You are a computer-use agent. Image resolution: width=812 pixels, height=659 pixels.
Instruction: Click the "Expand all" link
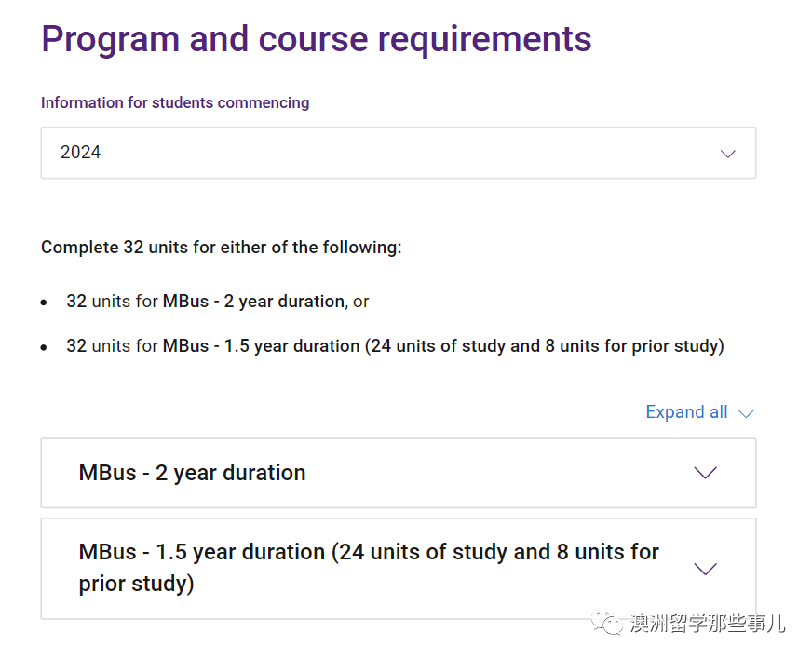[x=686, y=412]
